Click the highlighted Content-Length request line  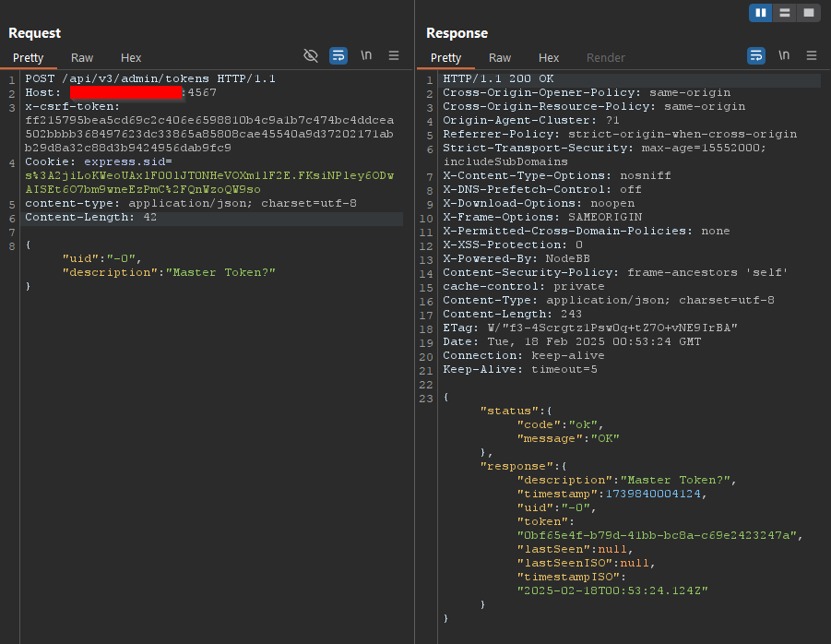[99, 217]
